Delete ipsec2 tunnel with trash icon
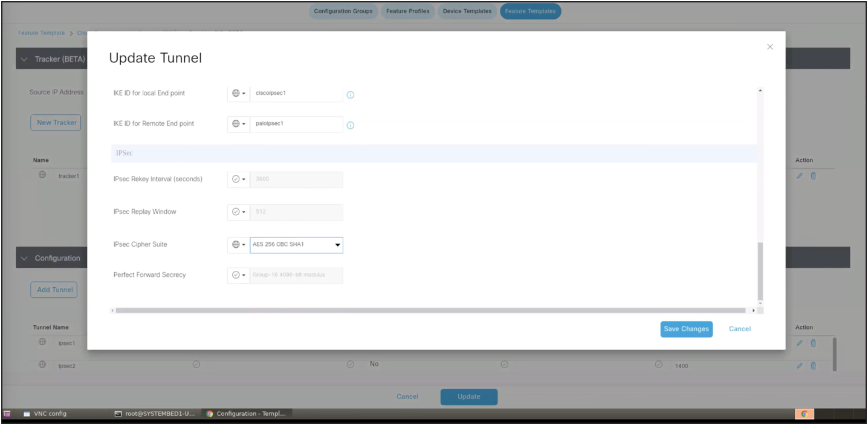The width and height of the screenshot is (868, 425). coord(813,365)
